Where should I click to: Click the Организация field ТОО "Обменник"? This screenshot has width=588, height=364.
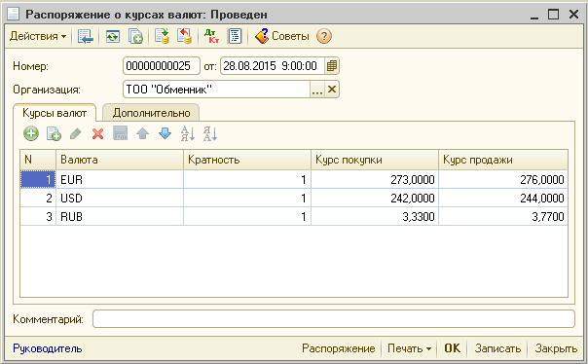click(216, 90)
